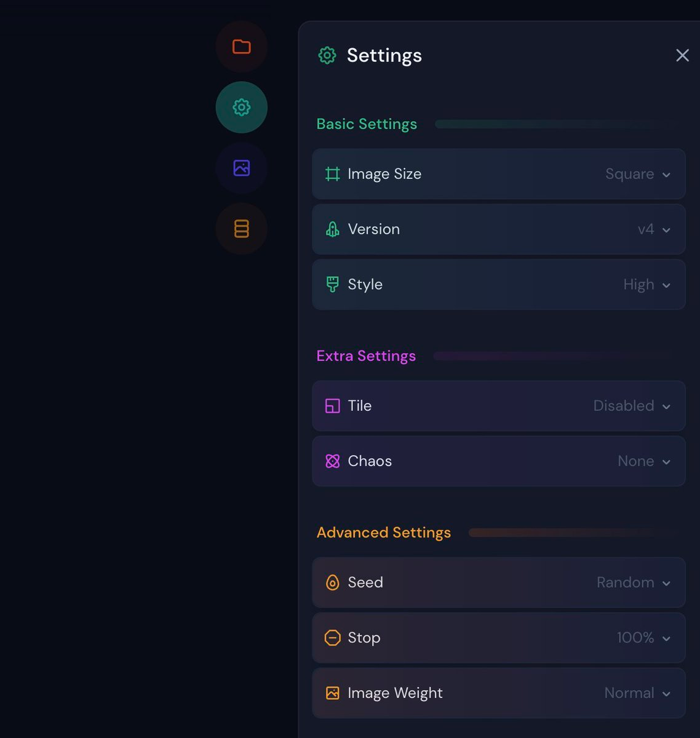The image size is (700, 738).
Task: Open the Seed Random dropdown
Action: click(633, 582)
